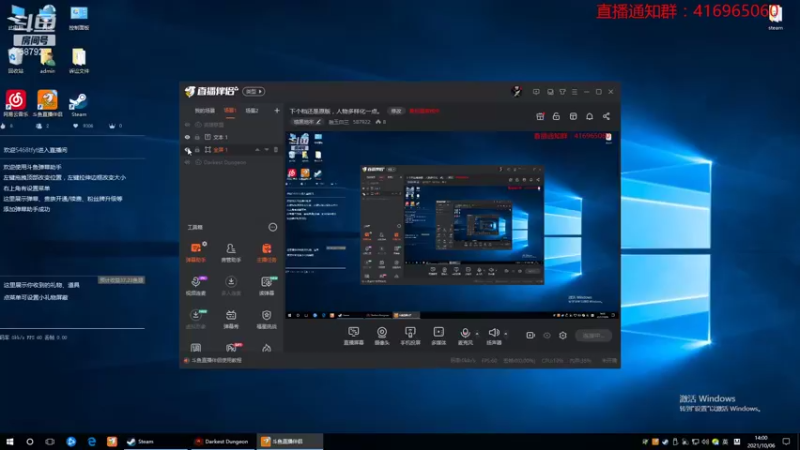Switch to 场景1 tab
The image size is (800, 450).
pyautogui.click(x=230, y=111)
